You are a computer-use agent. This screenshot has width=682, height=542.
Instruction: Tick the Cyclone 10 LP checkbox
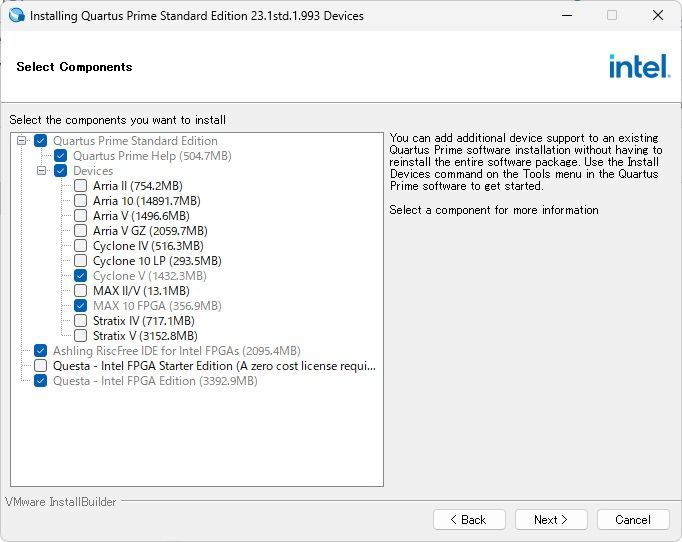[80, 261]
